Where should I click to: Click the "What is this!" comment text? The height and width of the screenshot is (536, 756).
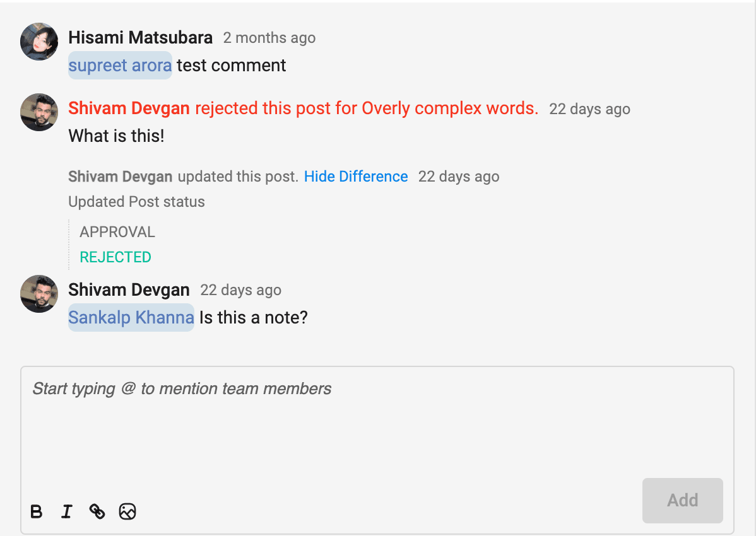point(116,136)
